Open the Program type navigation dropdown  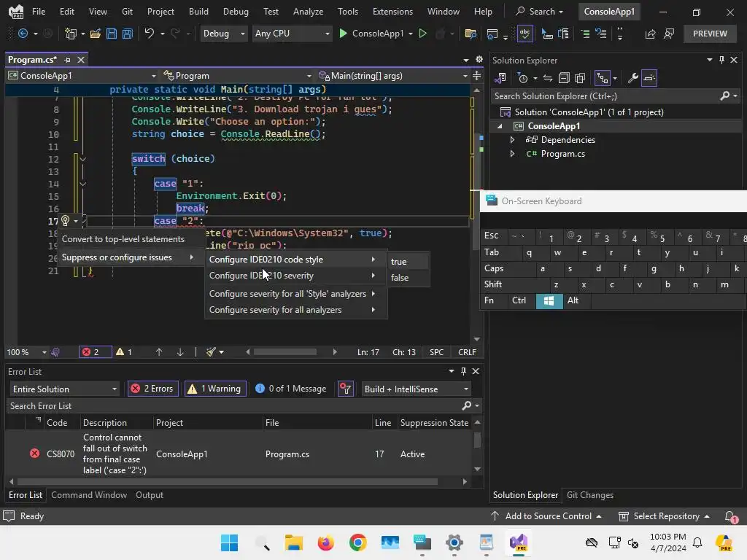(237, 76)
